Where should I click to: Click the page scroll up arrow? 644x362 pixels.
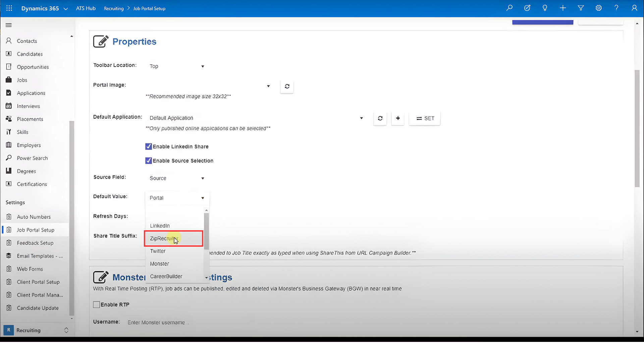coord(637,23)
